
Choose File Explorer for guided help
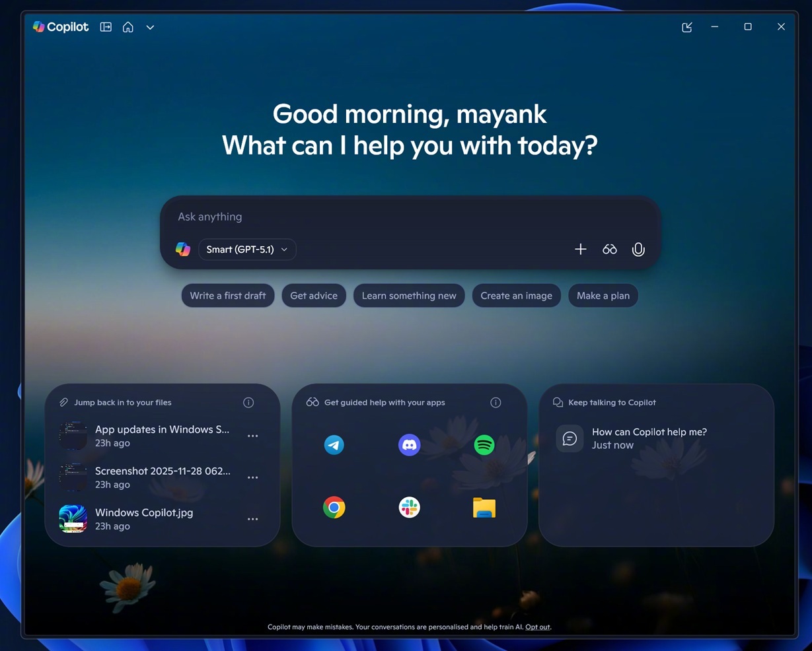coord(484,508)
